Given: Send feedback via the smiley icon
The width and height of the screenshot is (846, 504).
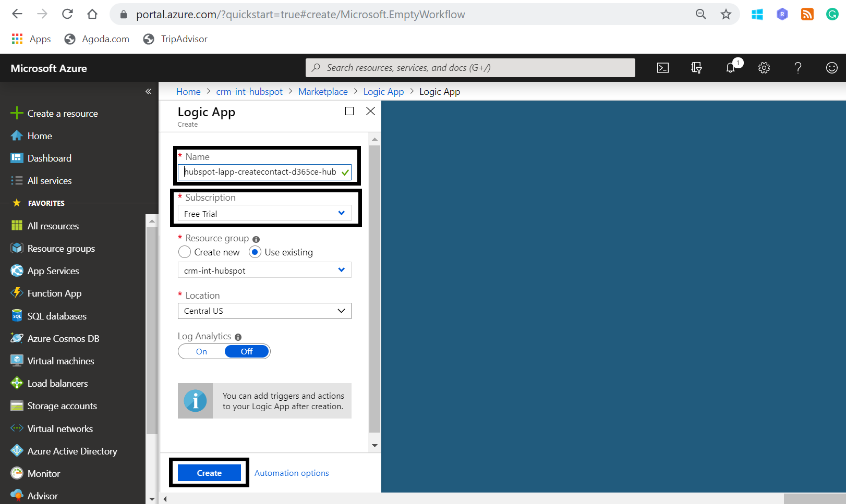Looking at the screenshot, I should coord(831,67).
